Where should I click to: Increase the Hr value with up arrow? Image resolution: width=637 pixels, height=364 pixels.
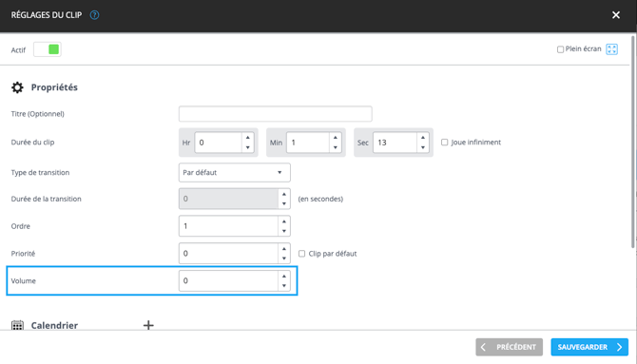click(248, 138)
